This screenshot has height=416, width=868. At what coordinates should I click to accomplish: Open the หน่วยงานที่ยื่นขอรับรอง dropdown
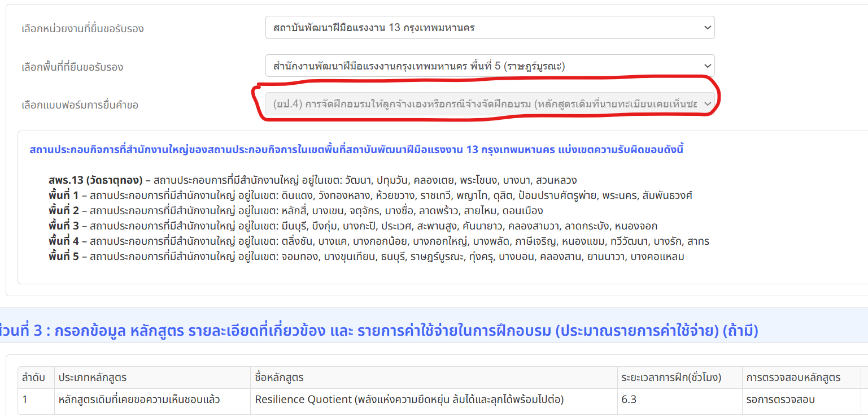(x=490, y=28)
